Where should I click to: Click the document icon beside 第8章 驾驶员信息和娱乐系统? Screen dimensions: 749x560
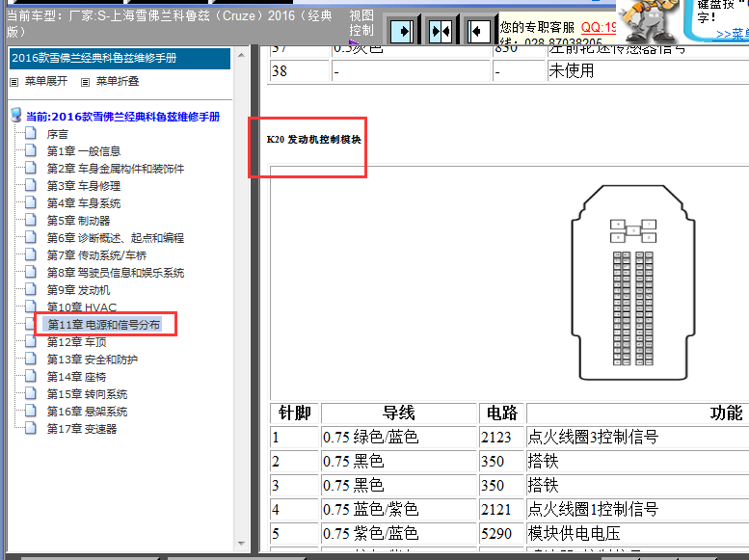tap(31, 272)
